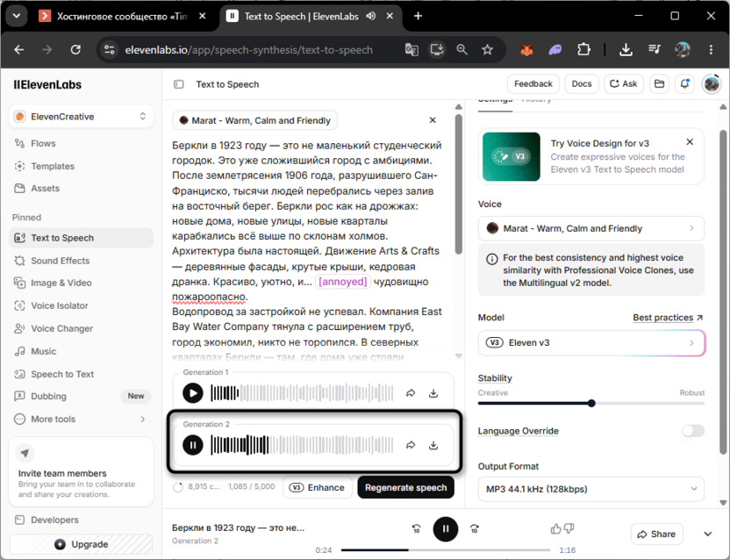Open the browser tab search dropdown
The width and height of the screenshot is (730, 560).
pos(17,16)
